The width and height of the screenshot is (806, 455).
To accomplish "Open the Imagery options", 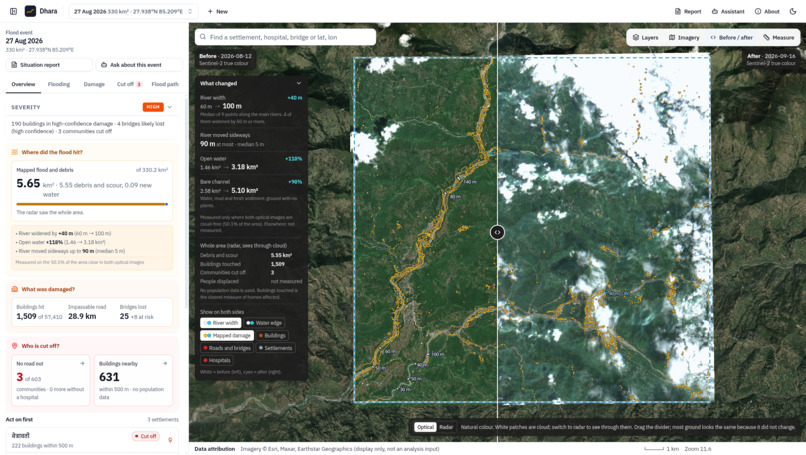I will (x=684, y=38).
